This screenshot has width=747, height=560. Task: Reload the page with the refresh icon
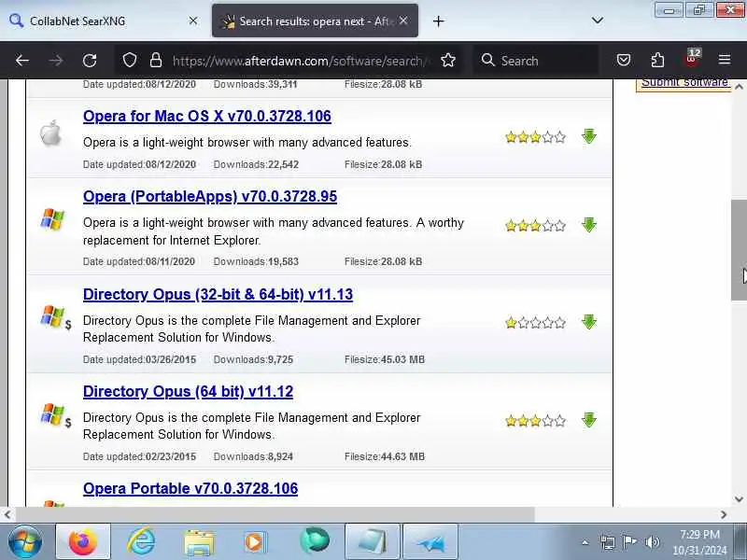[90, 61]
